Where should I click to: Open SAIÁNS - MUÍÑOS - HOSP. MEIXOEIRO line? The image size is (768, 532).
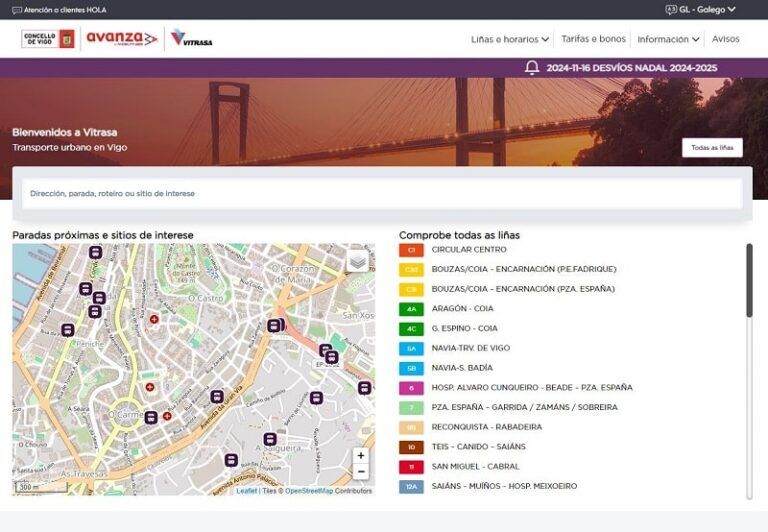504,486
